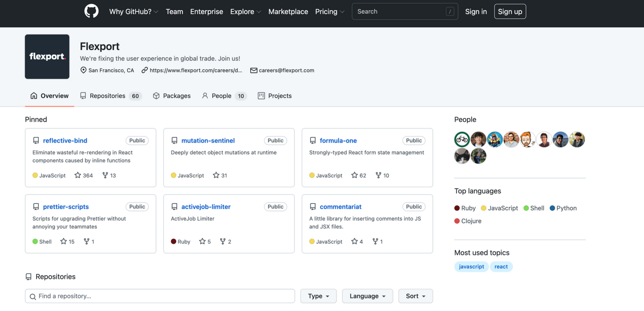Expand the Explore menu
Image resolution: width=644 pixels, height=311 pixels.
245,12
